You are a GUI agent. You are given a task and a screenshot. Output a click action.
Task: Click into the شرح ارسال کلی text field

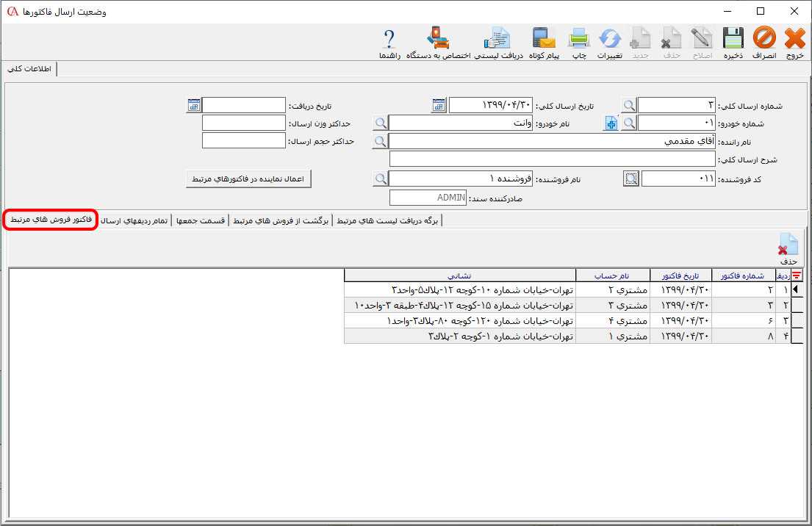pos(551,159)
